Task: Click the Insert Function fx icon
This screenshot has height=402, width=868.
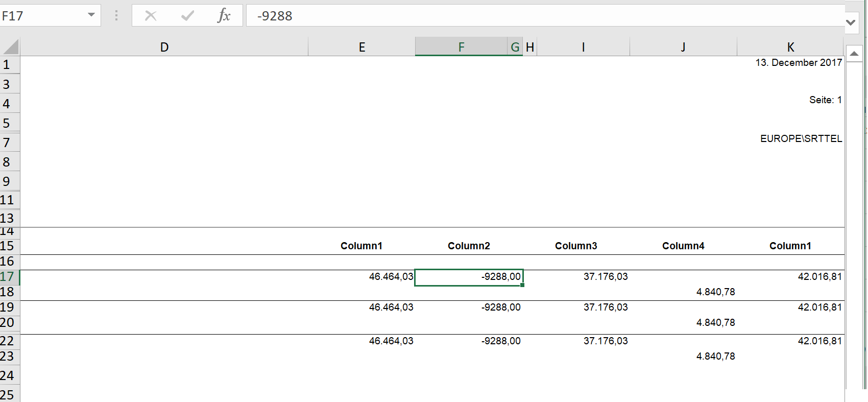Action: 224,16
